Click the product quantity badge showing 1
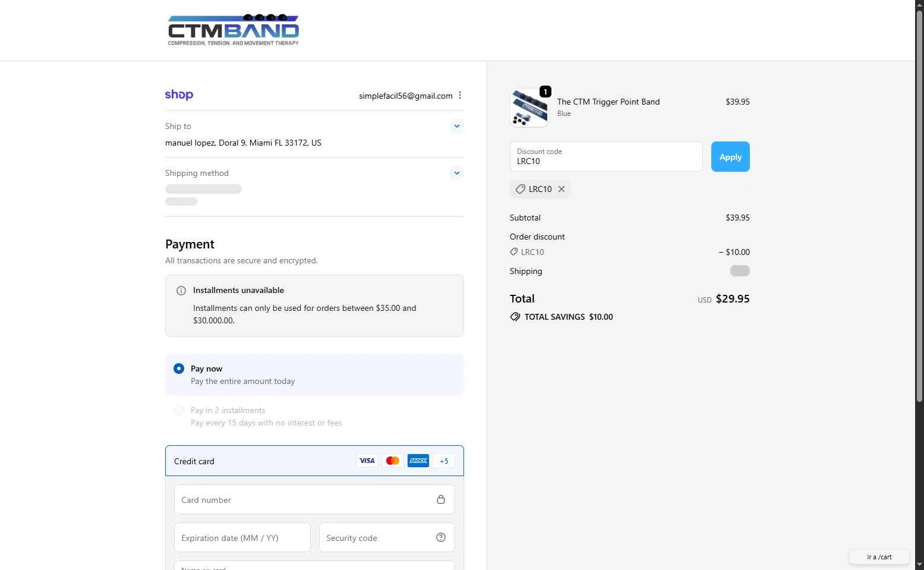 [545, 92]
